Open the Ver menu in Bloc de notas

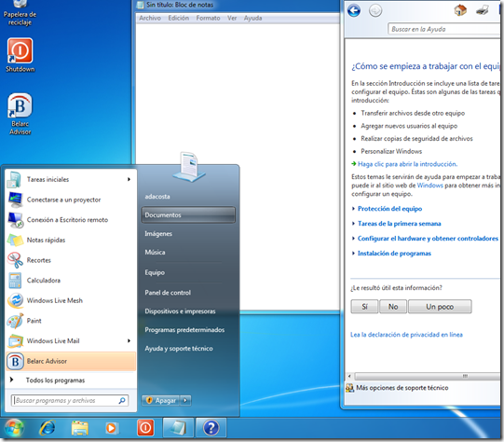tap(232, 18)
